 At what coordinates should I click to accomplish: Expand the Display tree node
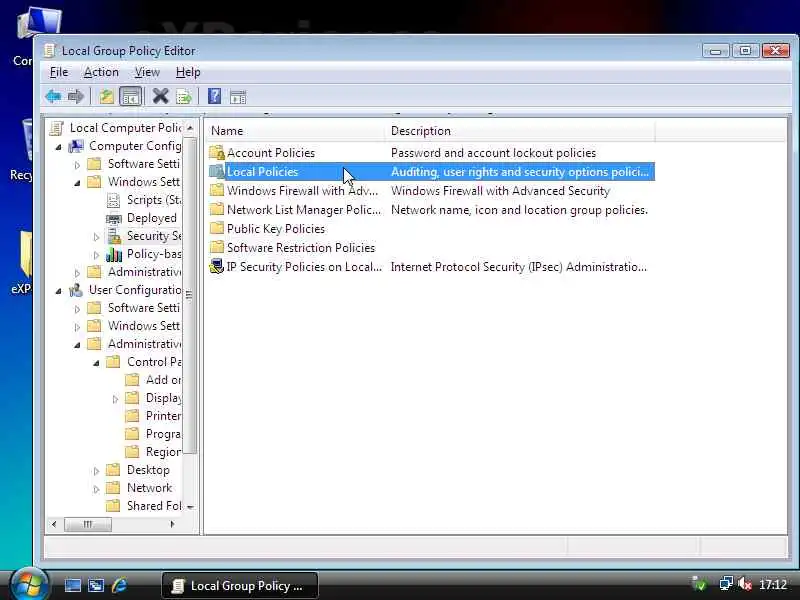[x=115, y=399]
